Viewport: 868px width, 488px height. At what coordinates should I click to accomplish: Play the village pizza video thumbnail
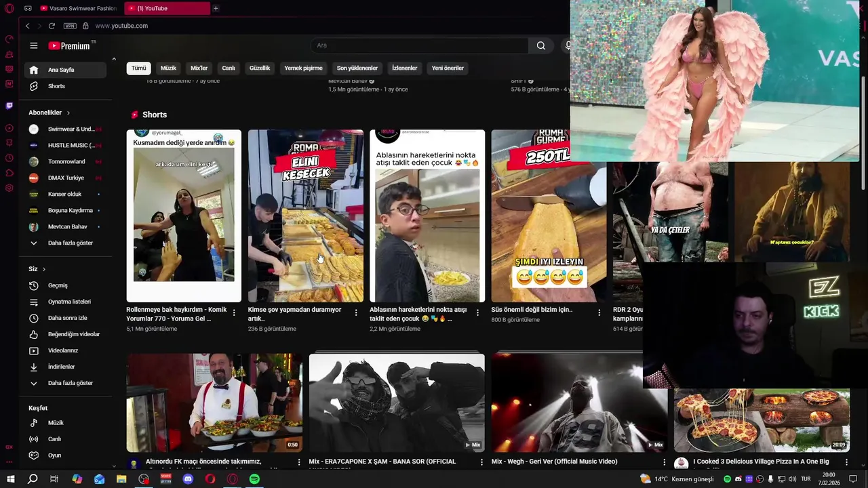coord(762,421)
